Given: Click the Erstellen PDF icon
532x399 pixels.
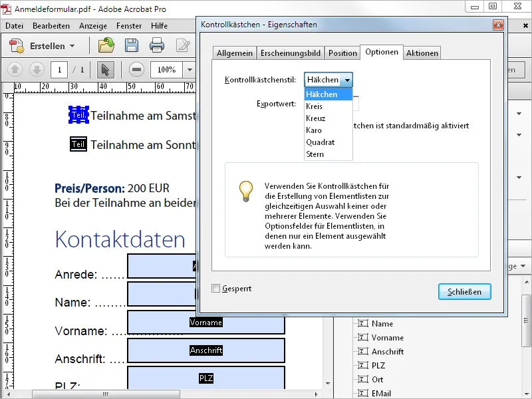Looking at the screenshot, I should [17, 46].
